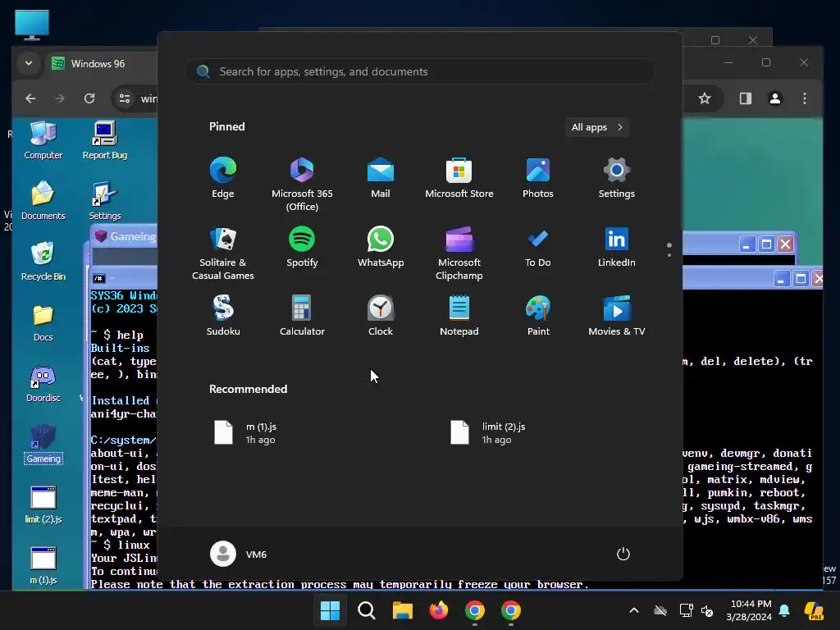Bookmark this page with the star
This screenshot has height=630, width=840.
tap(705, 98)
